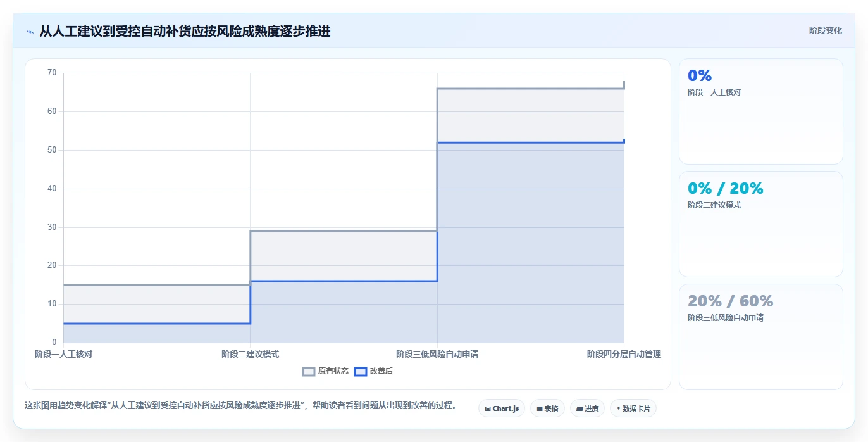Click x-axis label 阶段四分层自动管理
868x442 pixels.
coord(624,354)
